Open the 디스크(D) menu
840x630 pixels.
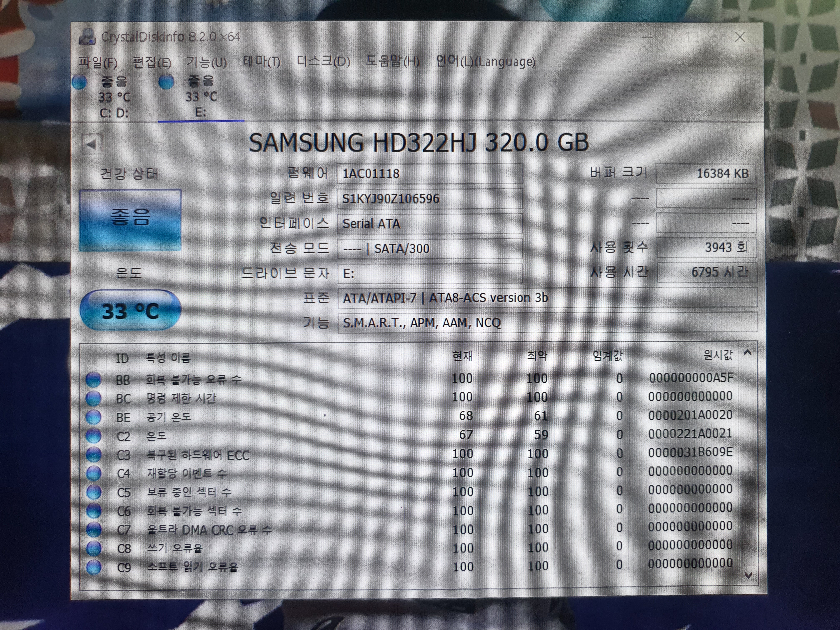[323, 61]
